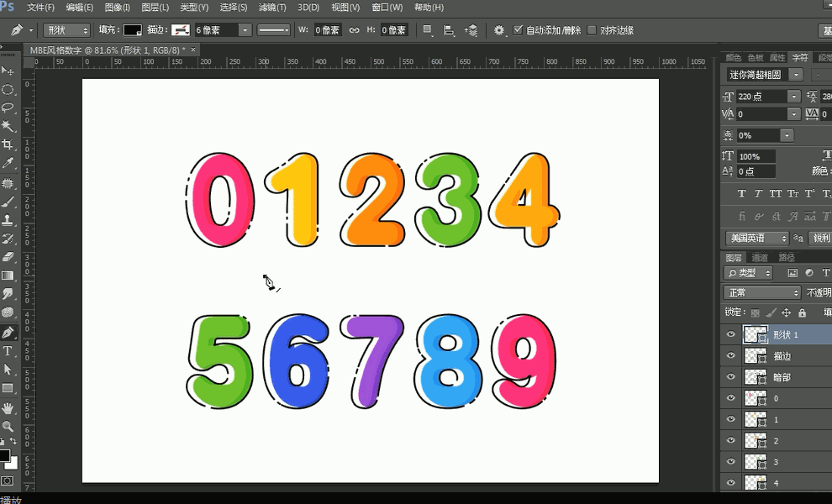
Task: Open the font size 220 点 dropdown
Action: point(794,97)
